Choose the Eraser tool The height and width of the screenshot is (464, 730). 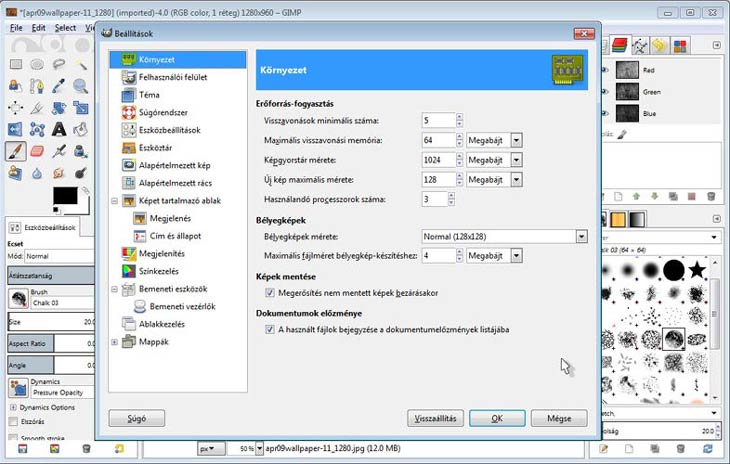point(38,151)
